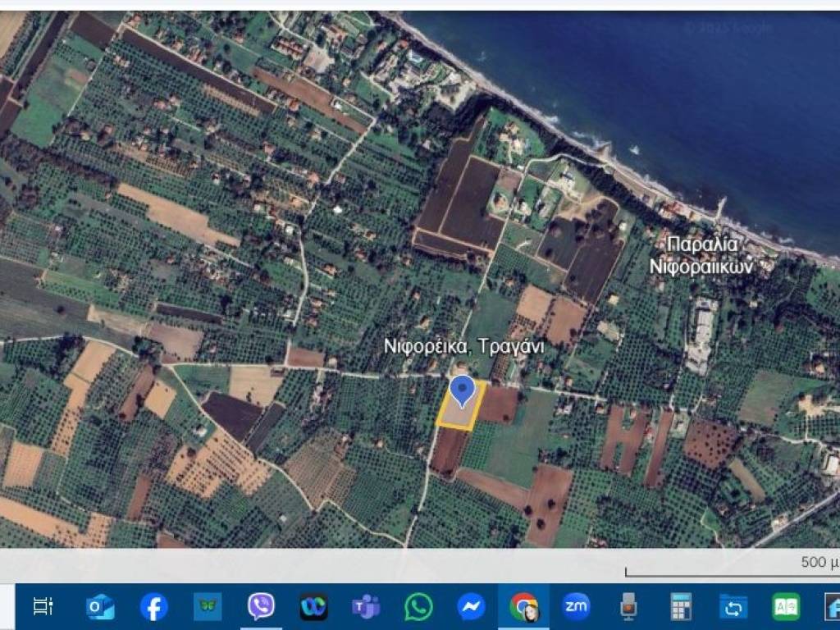Open Zoom from the taskbar

pyautogui.click(x=576, y=607)
